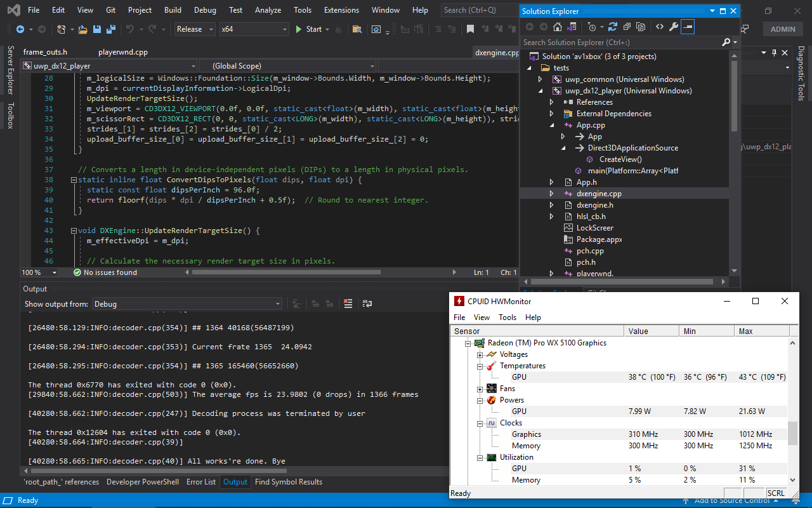Open the Toolbox side tab
This screenshot has width=812, height=508.
[x=10, y=116]
